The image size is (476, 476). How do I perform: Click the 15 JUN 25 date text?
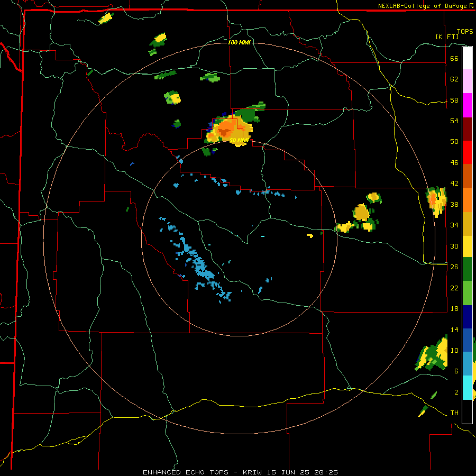(290, 472)
